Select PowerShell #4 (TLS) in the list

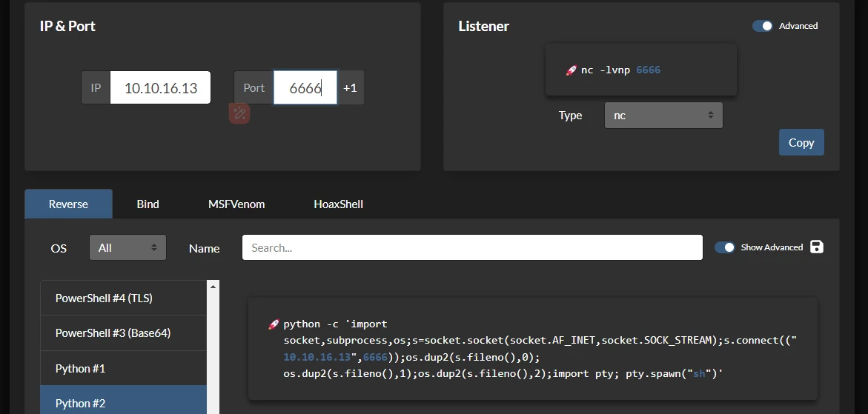click(x=123, y=298)
